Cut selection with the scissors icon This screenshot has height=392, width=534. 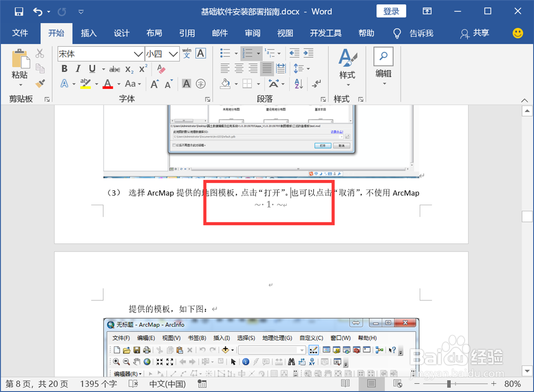click(x=40, y=53)
